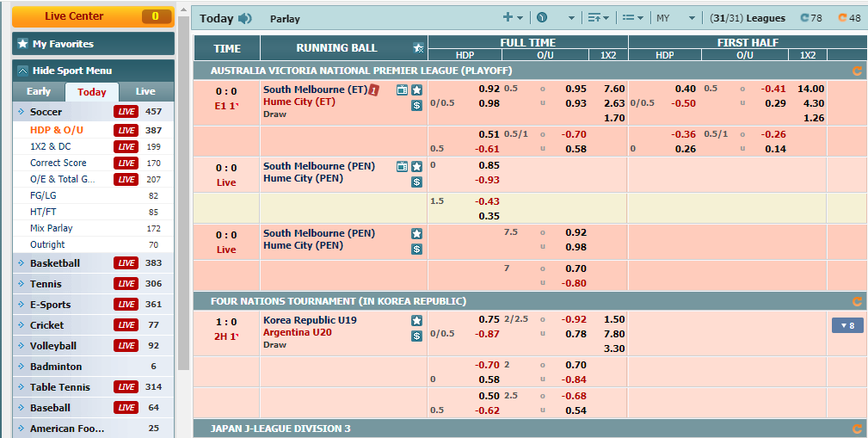The height and width of the screenshot is (438, 868).
Task: Open the MY odds type dropdown
Action: pos(675,18)
